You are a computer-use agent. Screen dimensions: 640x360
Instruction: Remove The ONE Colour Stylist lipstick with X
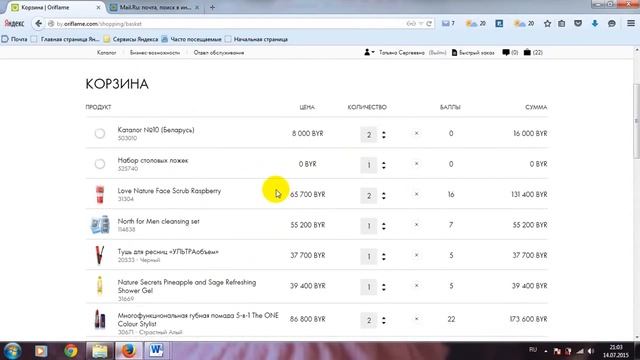coord(416,319)
